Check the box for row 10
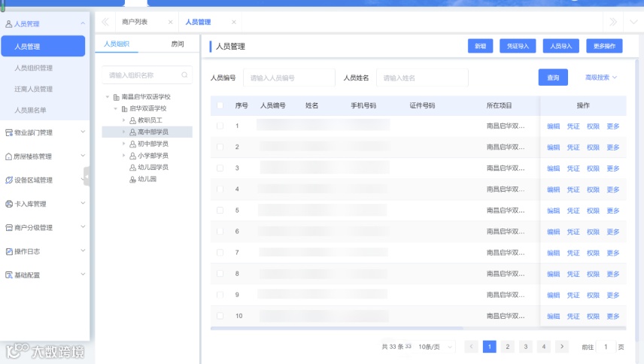This screenshot has height=364, width=644. pos(220,316)
